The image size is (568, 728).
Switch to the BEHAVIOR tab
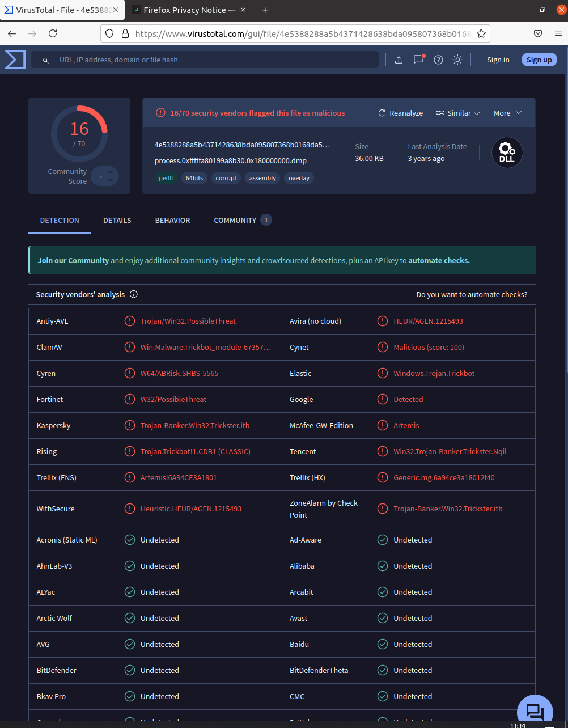[172, 220]
